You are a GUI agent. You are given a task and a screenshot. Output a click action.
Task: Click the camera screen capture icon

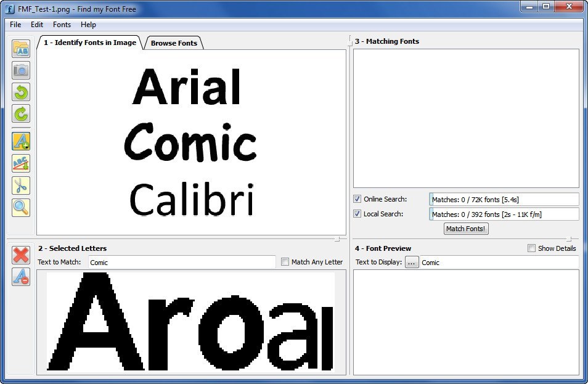coord(21,70)
